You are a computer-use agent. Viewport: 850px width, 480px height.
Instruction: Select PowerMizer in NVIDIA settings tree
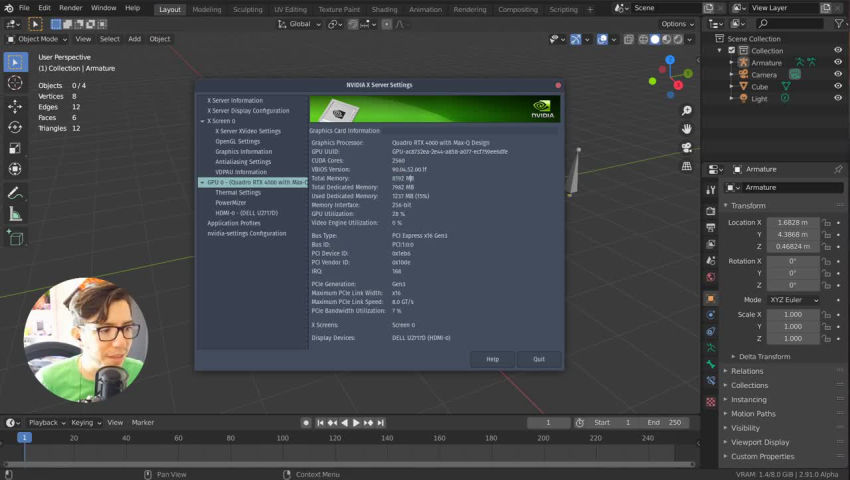230,203
